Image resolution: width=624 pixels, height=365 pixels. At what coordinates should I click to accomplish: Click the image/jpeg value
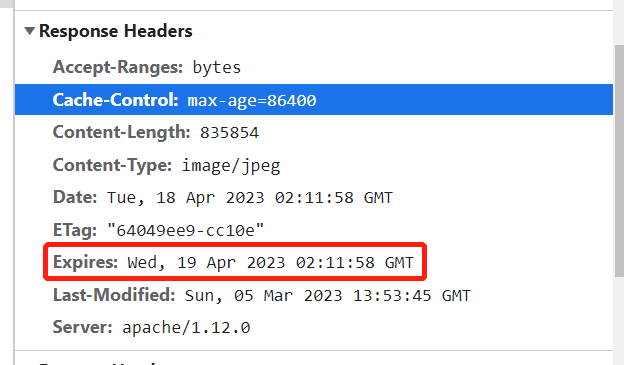(x=231, y=166)
